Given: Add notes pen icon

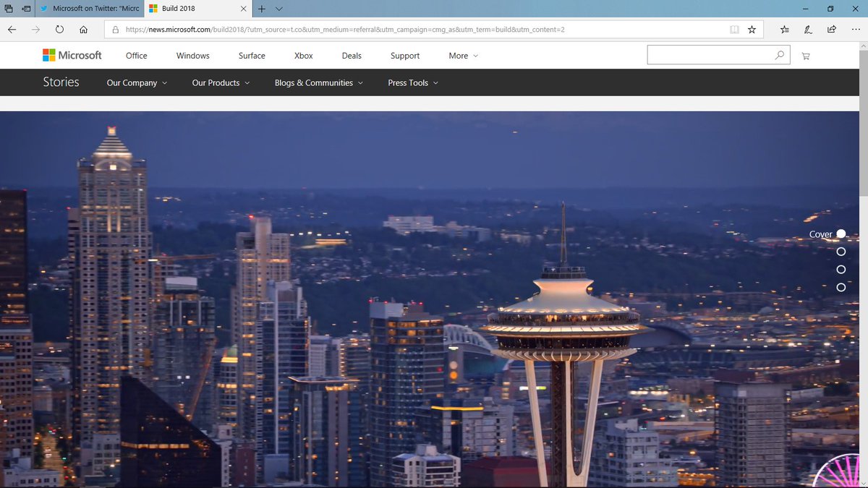Looking at the screenshot, I should [x=808, y=30].
